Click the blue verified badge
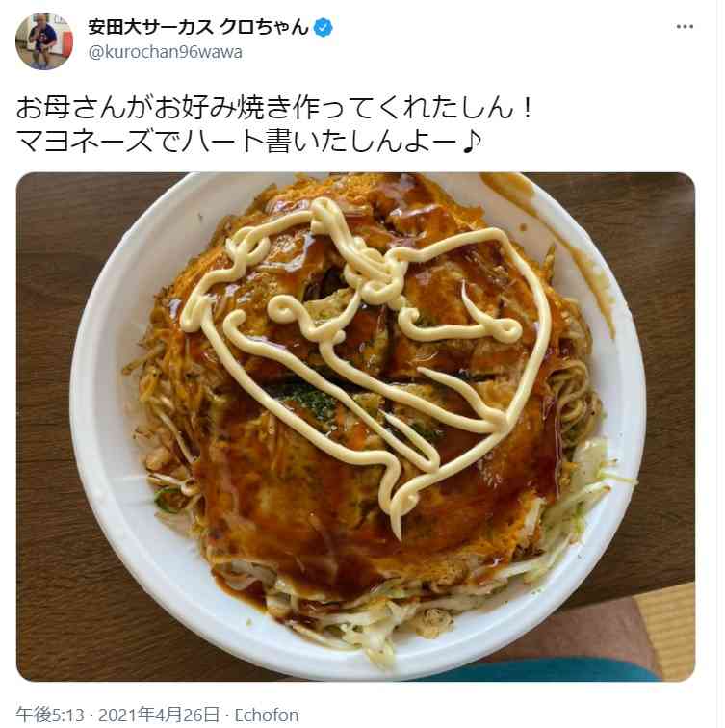 [x=324, y=28]
